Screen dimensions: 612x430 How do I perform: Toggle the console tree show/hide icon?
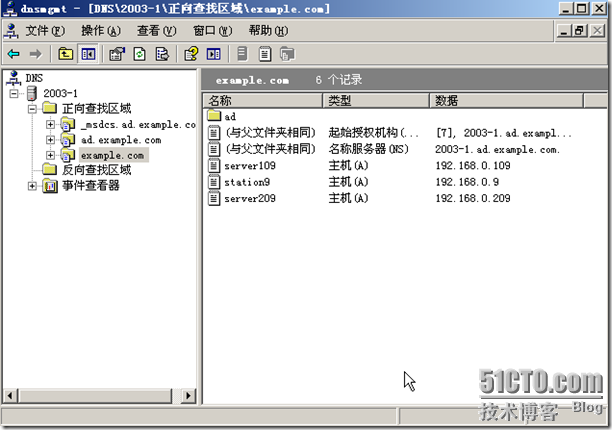click(88, 54)
